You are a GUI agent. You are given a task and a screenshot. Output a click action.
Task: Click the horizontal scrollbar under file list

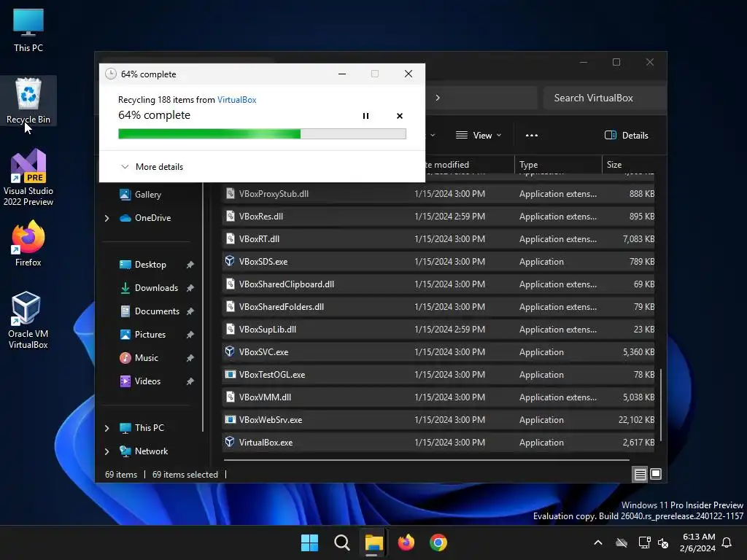pos(426,461)
